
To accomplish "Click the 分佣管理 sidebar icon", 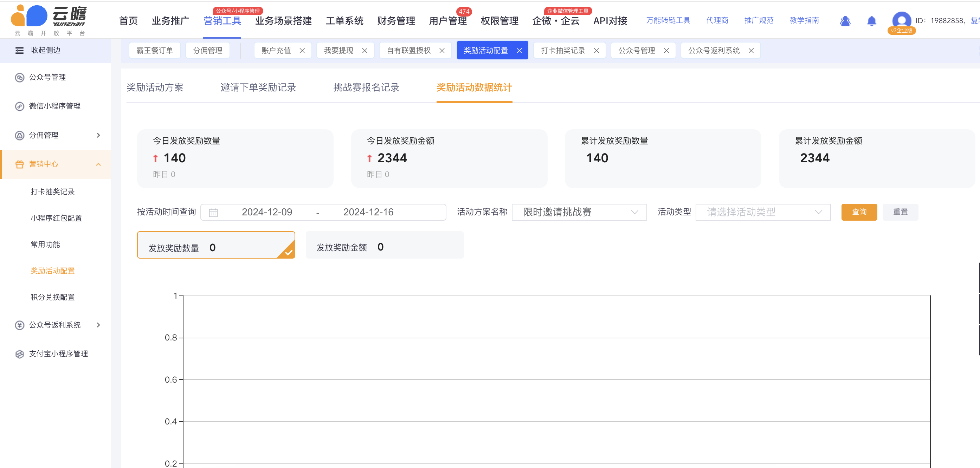I will click(x=19, y=135).
